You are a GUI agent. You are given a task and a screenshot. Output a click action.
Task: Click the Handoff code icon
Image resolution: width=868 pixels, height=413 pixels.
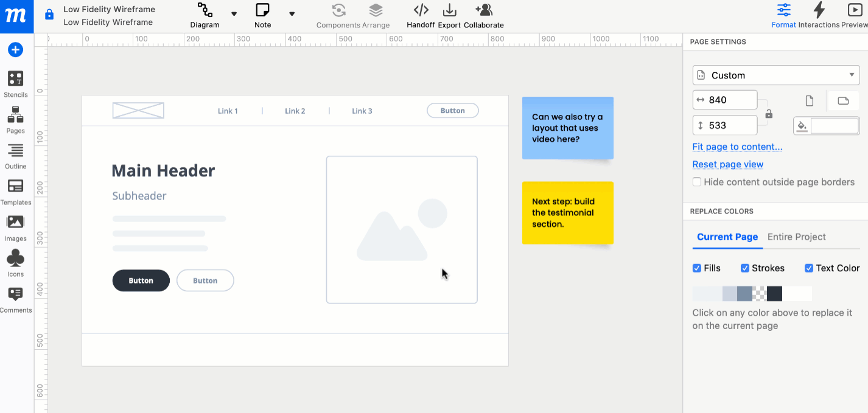[421, 10]
